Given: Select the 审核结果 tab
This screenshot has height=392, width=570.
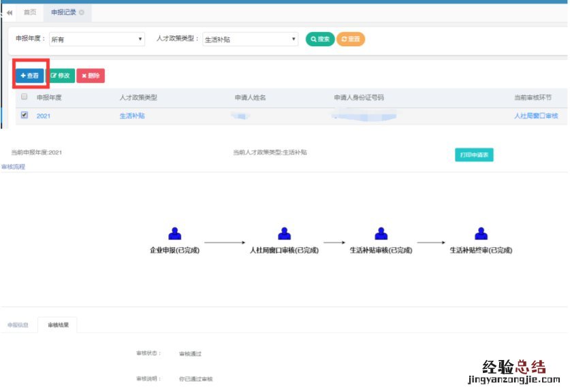Looking at the screenshot, I should pyautogui.click(x=58, y=325).
